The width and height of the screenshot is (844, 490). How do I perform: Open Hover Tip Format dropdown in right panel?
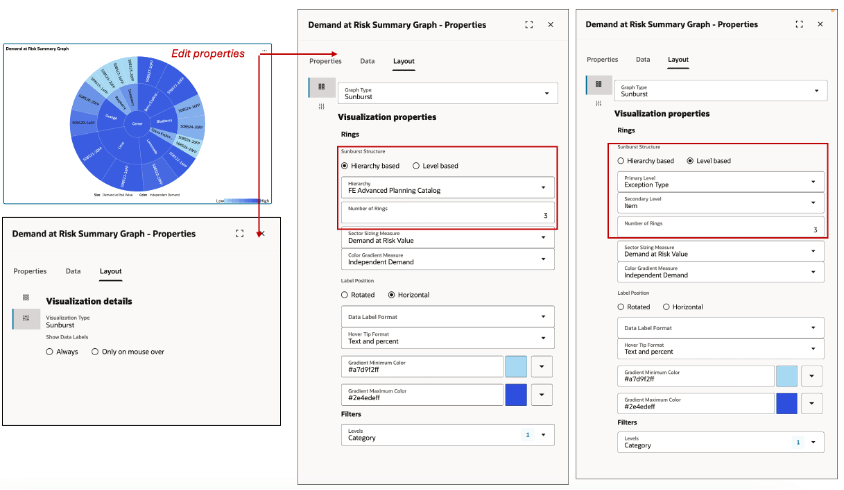click(720, 349)
